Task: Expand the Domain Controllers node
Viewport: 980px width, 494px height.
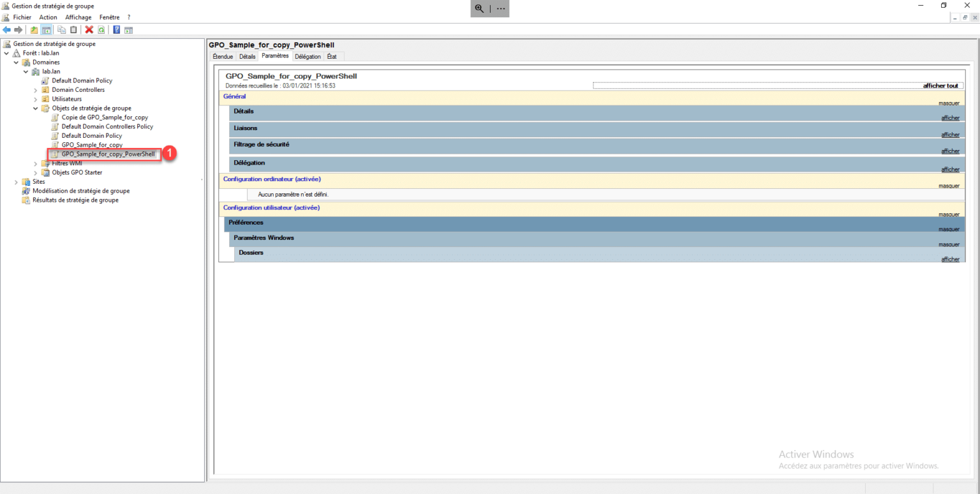Action: tap(36, 90)
